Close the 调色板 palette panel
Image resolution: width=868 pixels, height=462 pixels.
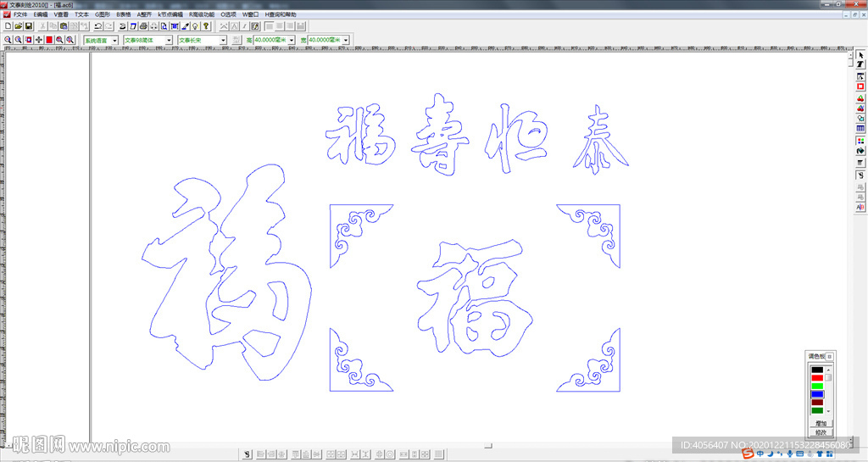[829, 356]
